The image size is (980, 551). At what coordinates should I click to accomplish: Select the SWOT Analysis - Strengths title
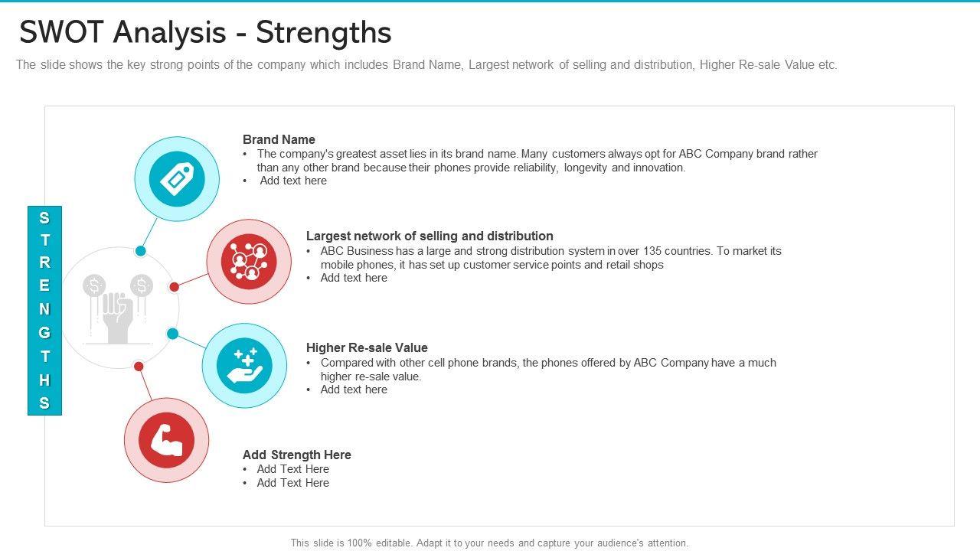205,32
